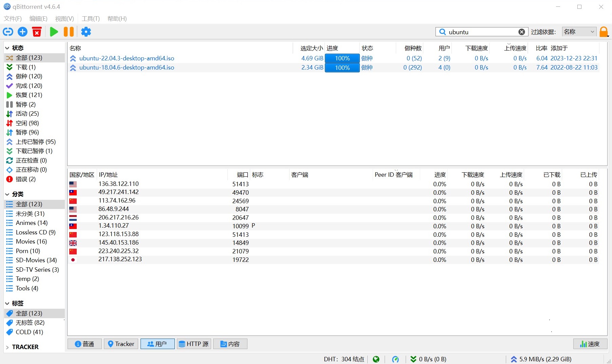
Task: Select the COLD (41) tag
Action: [29, 332]
